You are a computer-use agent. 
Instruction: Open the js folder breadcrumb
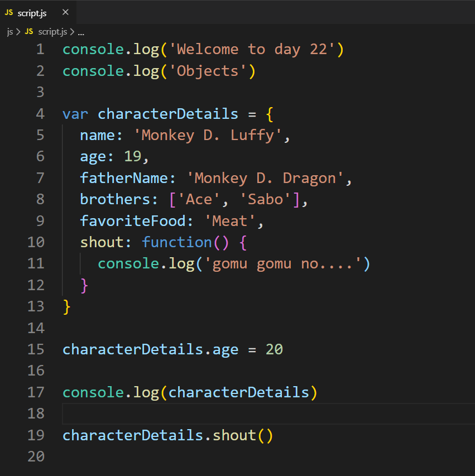10,32
